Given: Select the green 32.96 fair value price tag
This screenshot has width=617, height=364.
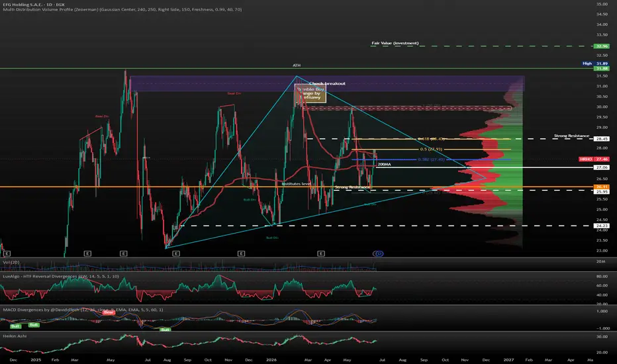Looking at the screenshot, I should pos(602,46).
